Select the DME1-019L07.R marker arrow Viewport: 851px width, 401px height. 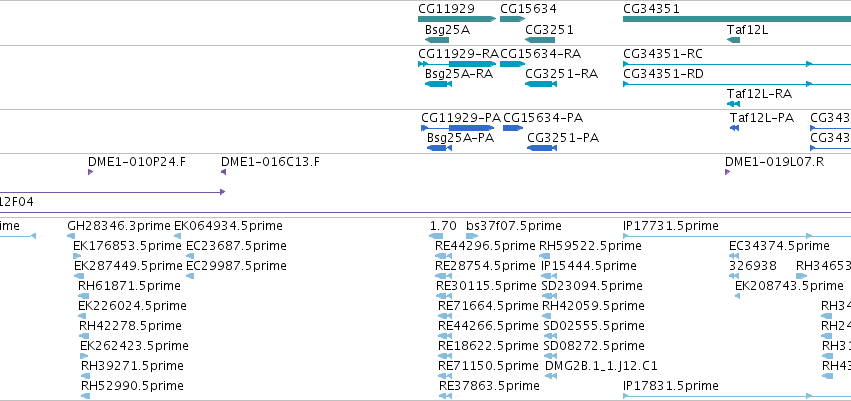click(728, 172)
